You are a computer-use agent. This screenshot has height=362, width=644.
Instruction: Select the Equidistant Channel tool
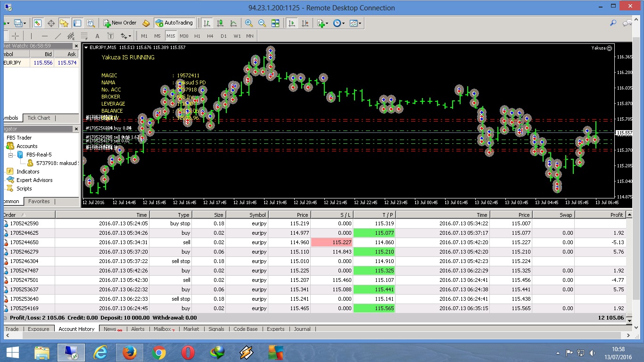(x=71, y=36)
